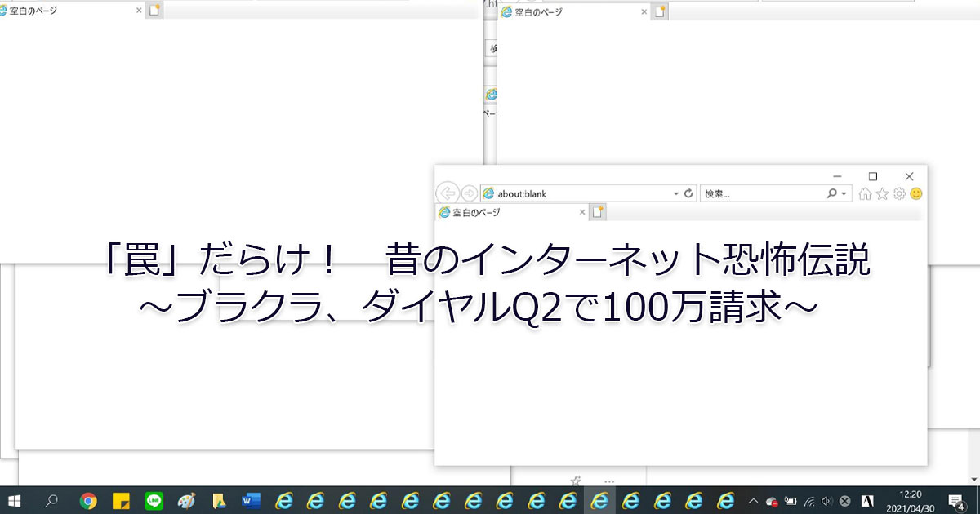Image resolution: width=980 pixels, height=514 pixels.
Task: Open Microsoft Word from the taskbar
Action: [x=250, y=500]
